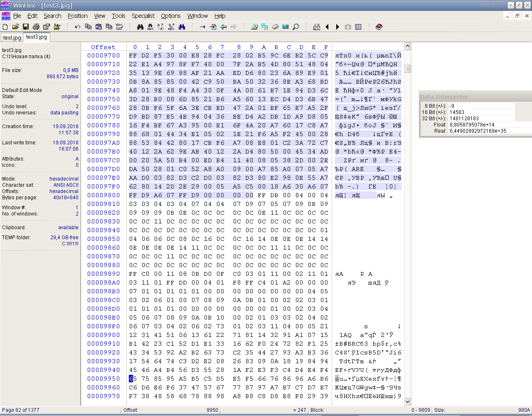
Task: Click the Go To Sector icon
Action: click(x=213, y=27)
